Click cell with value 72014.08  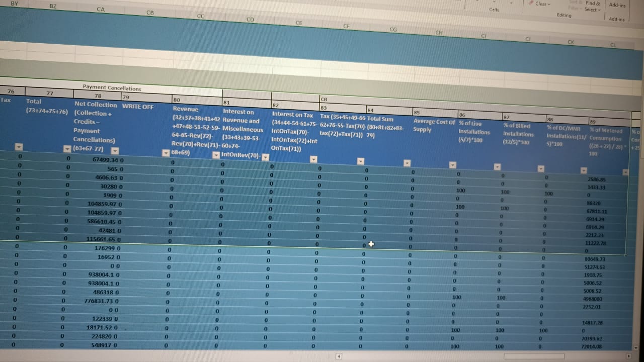pyautogui.click(x=591, y=347)
